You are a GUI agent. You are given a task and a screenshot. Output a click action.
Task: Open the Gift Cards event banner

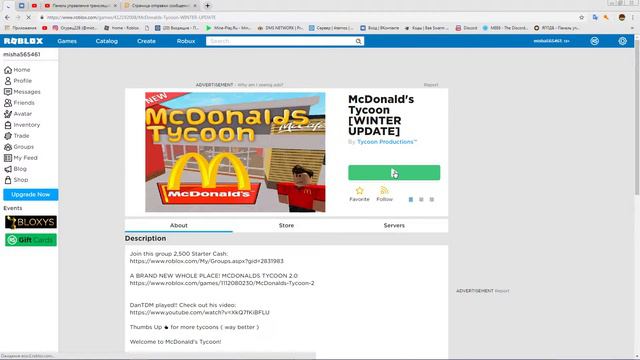31,240
